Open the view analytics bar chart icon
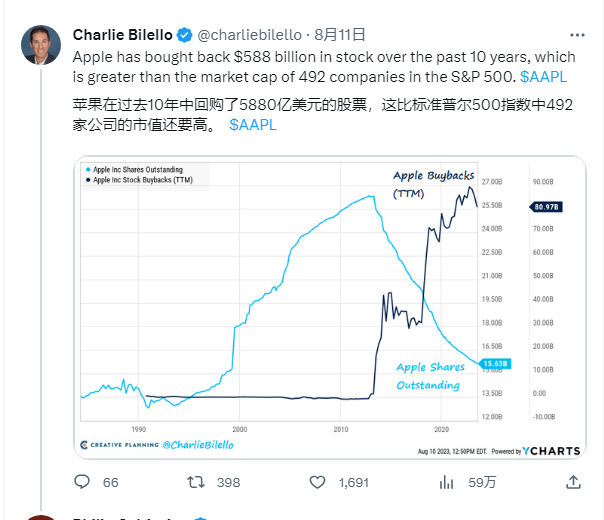The width and height of the screenshot is (604, 520). [446, 482]
